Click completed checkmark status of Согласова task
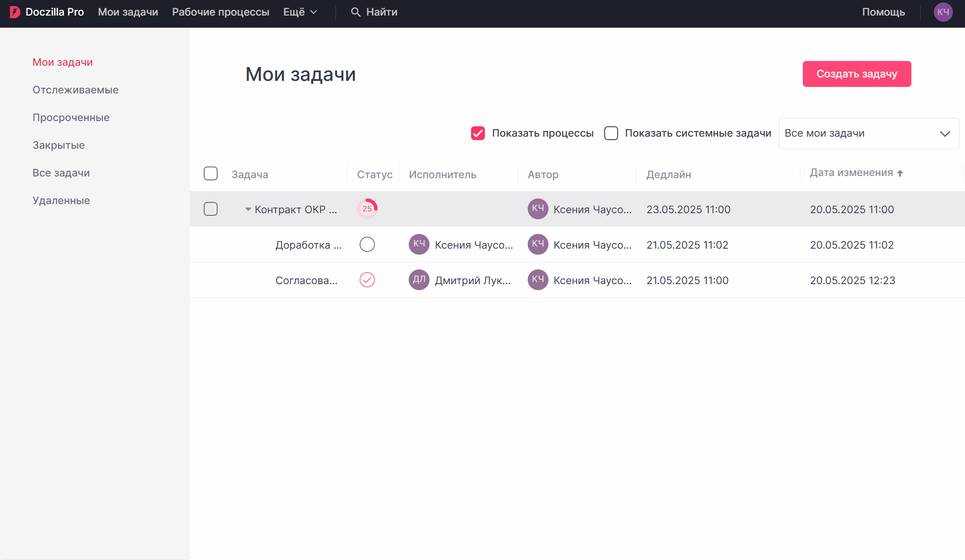 (x=367, y=280)
